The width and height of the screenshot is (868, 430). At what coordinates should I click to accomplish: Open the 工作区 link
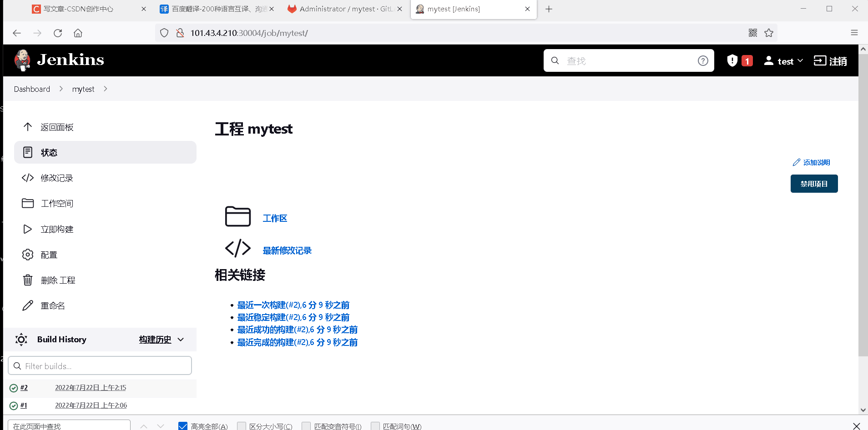[x=275, y=218]
